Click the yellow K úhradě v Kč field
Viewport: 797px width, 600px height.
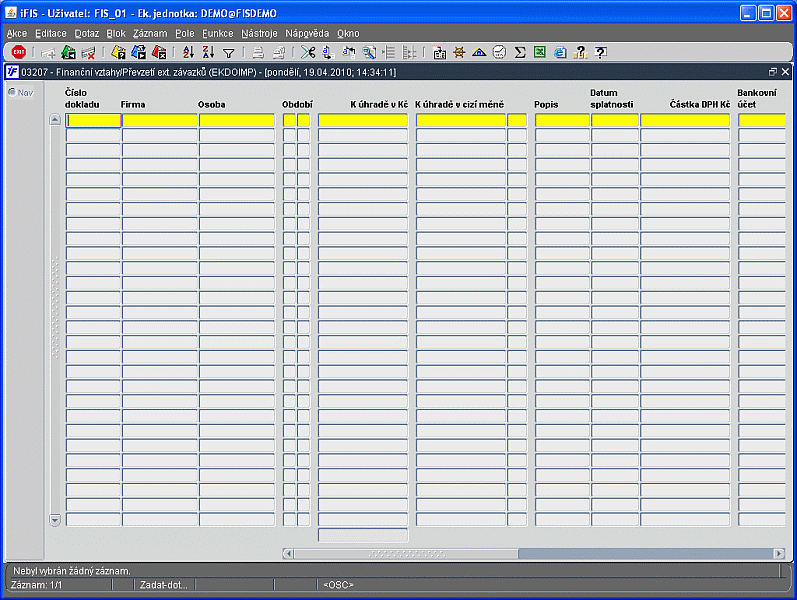point(363,120)
